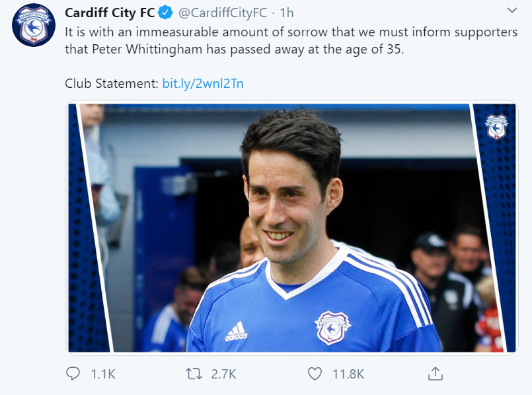Click the 2.7K retweet count
Viewport: 532px width, 395px height.
pos(223,374)
